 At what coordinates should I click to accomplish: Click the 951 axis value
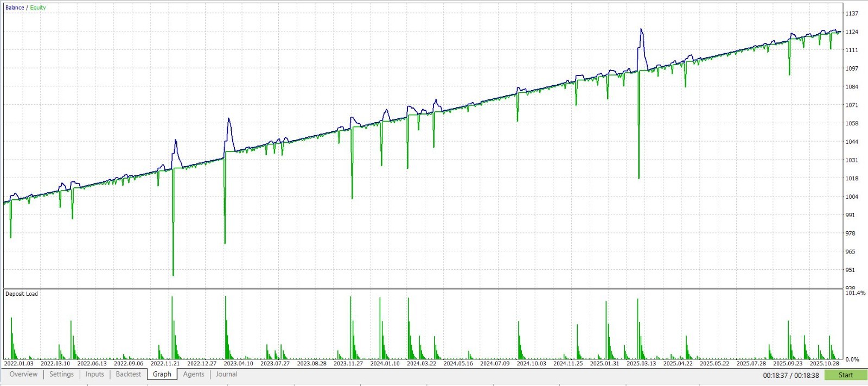click(850, 270)
